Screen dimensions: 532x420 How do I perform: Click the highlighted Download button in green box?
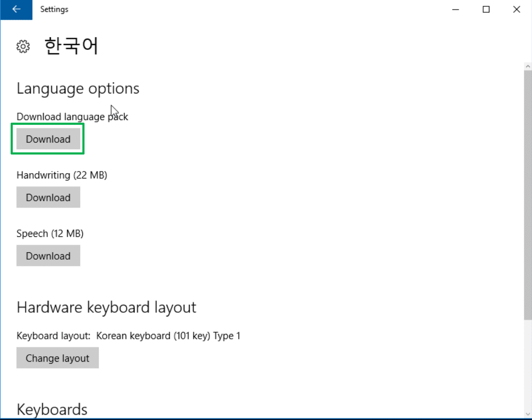(x=48, y=139)
